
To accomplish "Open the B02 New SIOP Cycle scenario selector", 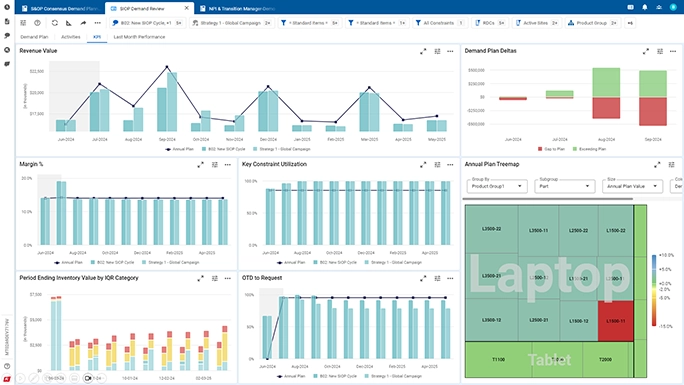I will pos(147,23).
